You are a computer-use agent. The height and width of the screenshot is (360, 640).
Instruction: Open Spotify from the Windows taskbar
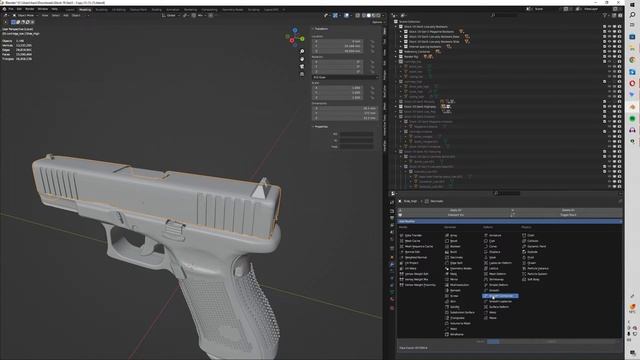(x=632, y=118)
